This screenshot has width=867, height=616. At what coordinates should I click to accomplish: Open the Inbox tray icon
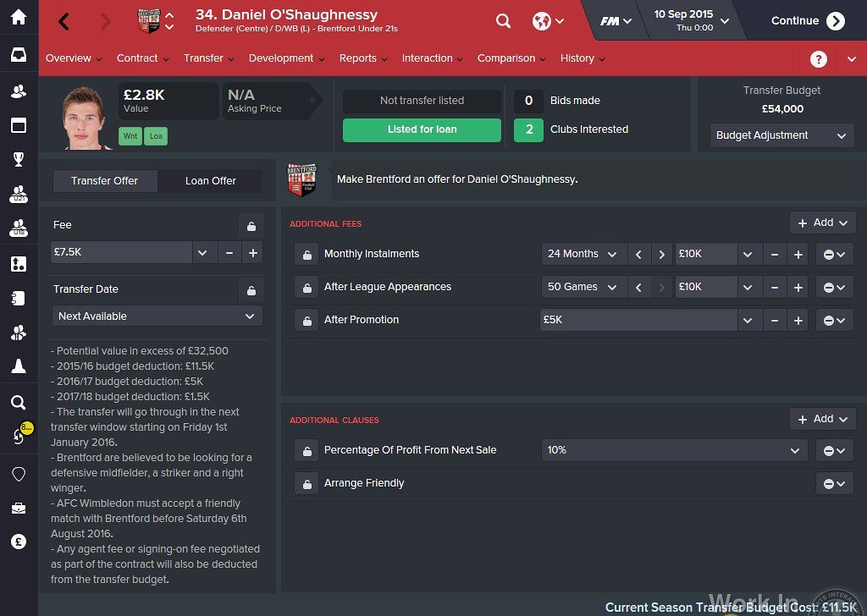(19, 55)
